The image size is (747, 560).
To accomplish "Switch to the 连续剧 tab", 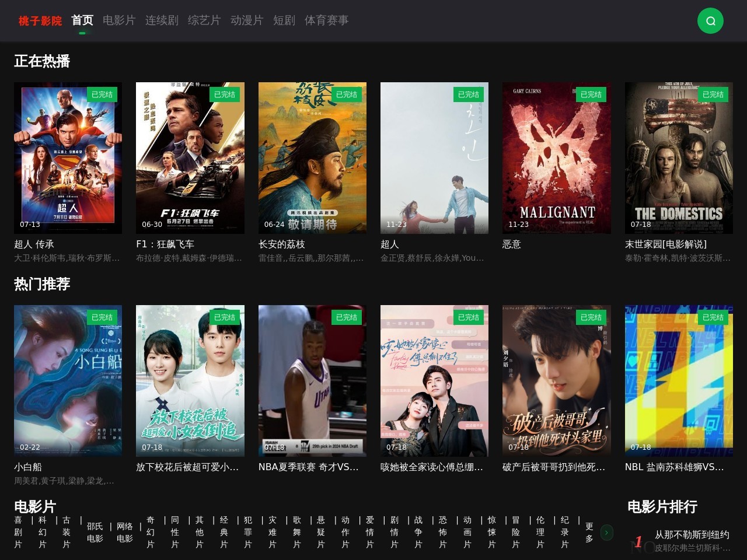I will tap(162, 20).
